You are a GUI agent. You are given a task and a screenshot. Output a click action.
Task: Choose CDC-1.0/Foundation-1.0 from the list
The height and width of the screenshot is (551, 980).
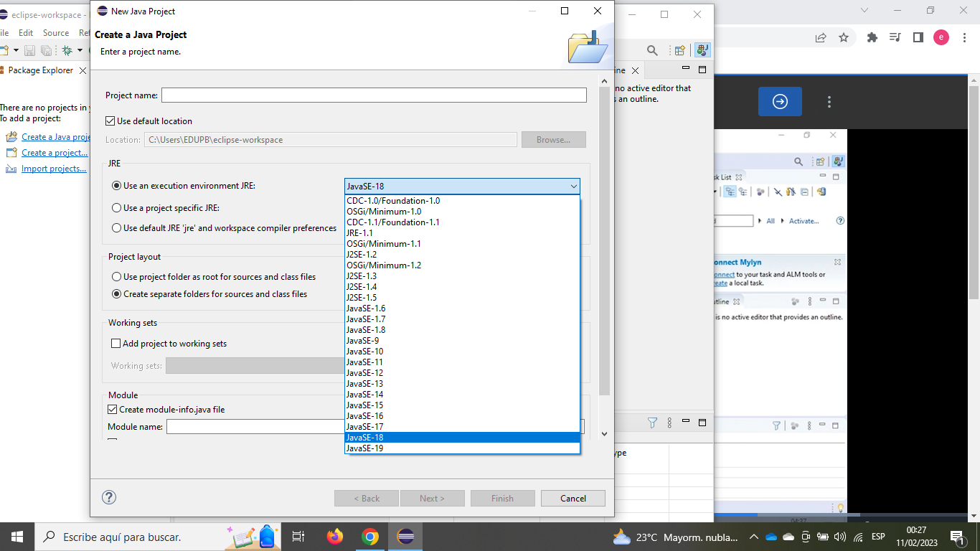tap(462, 201)
